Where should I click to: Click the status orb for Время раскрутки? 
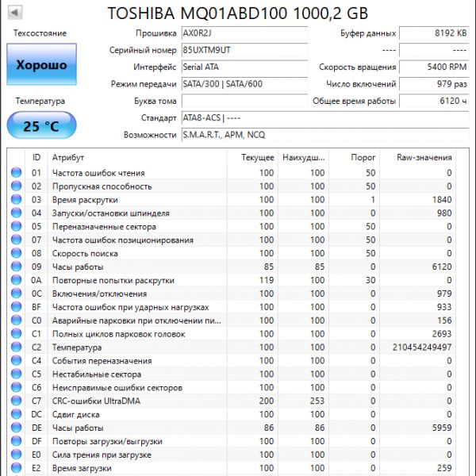coord(17,199)
